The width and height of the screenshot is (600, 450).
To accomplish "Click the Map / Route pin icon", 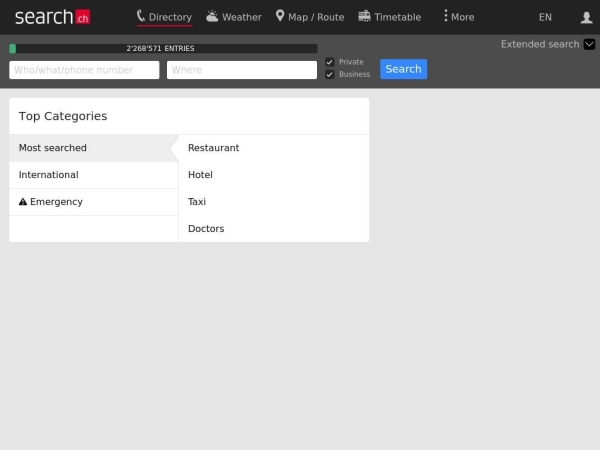I will [280, 16].
